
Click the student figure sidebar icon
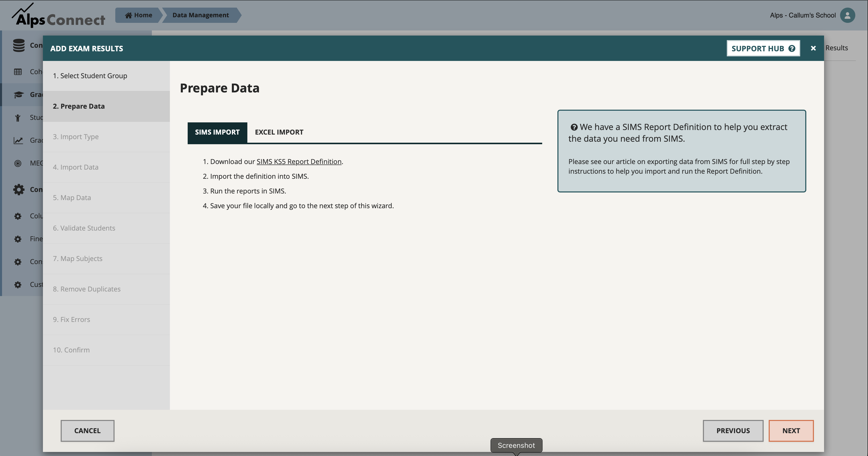click(18, 118)
